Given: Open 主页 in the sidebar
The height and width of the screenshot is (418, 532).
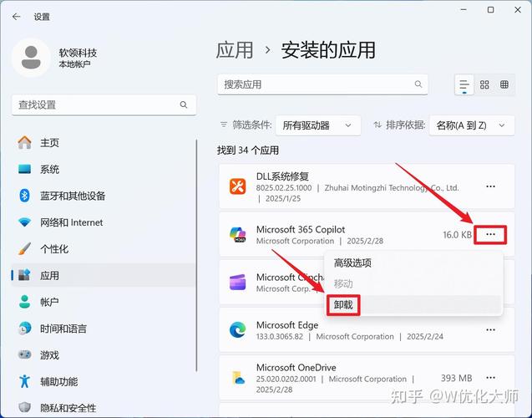Looking at the screenshot, I should coord(104,143).
